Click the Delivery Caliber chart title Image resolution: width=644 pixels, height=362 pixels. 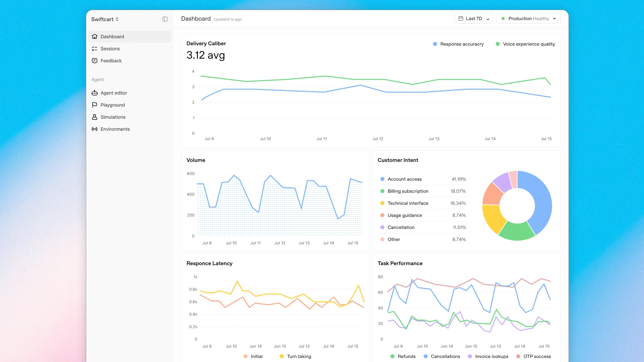[x=206, y=44]
